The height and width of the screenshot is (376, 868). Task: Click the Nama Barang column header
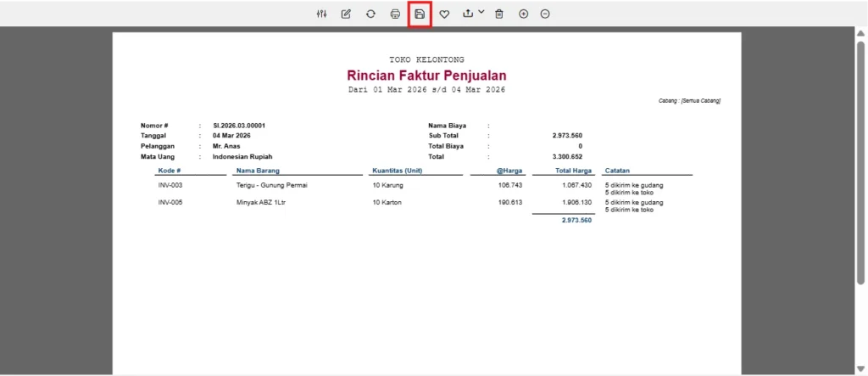pyautogui.click(x=258, y=171)
